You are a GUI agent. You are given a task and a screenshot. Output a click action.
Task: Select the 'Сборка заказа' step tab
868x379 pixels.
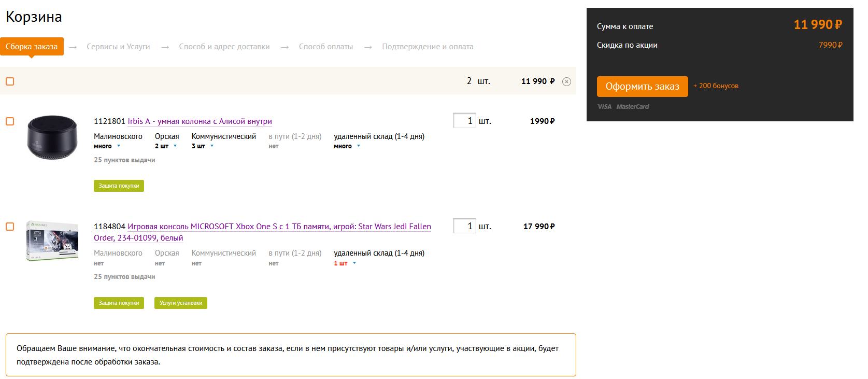(x=32, y=47)
